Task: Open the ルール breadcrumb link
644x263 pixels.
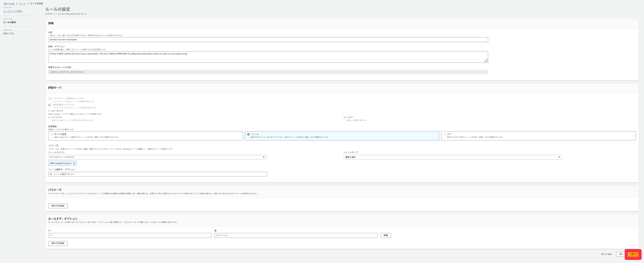Action: click(x=22, y=4)
